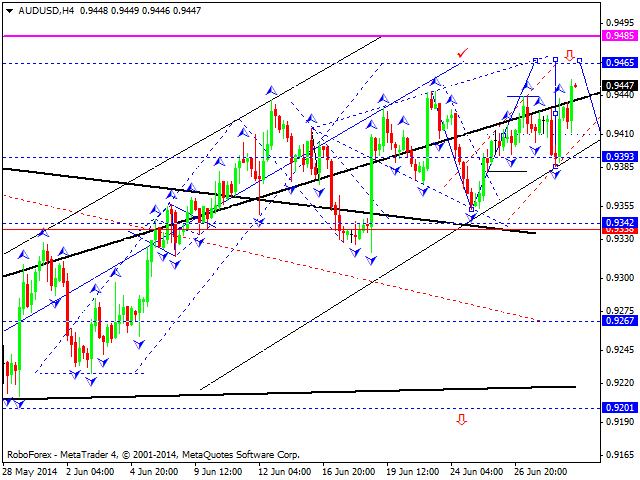Select the 0.9267 blue price level label
This screenshot has width=640, height=480.
[x=620, y=320]
